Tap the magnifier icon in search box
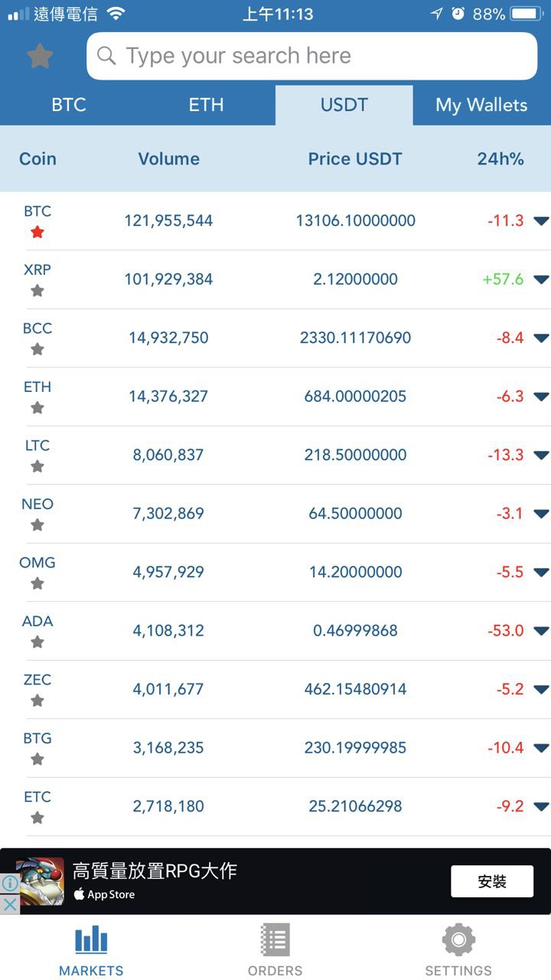551x980 pixels. (x=107, y=56)
